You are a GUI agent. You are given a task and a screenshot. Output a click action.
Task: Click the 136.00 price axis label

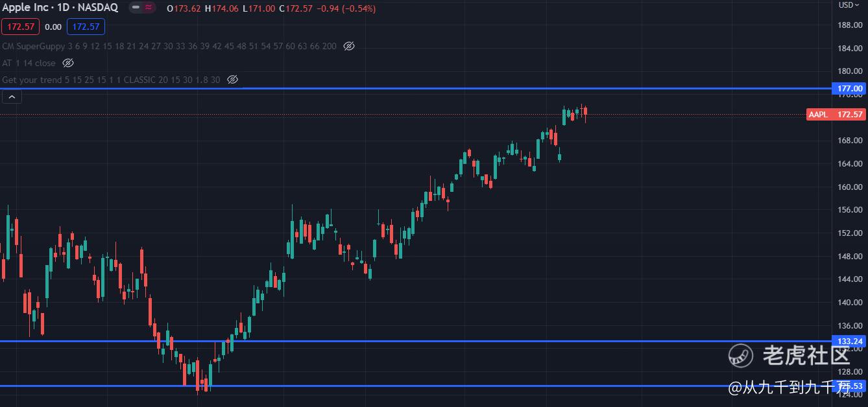(849, 325)
